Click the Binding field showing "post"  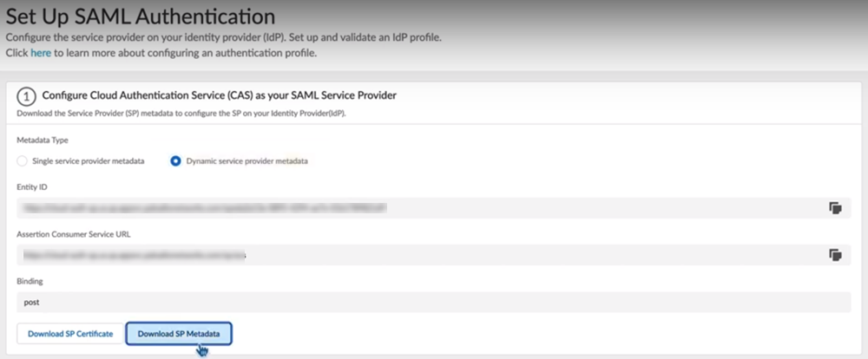(417, 302)
